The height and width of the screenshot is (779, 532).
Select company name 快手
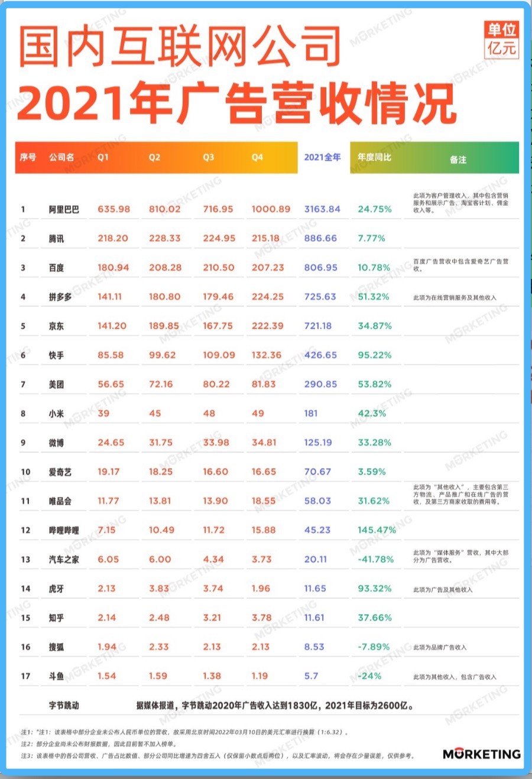pos(56,355)
